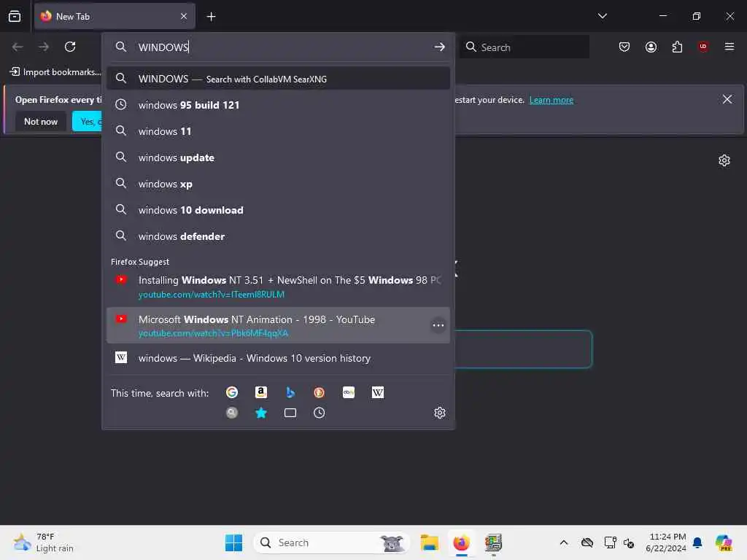Click the List all tabs chevron
The image size is (747, 560).
tap(602, 16)
